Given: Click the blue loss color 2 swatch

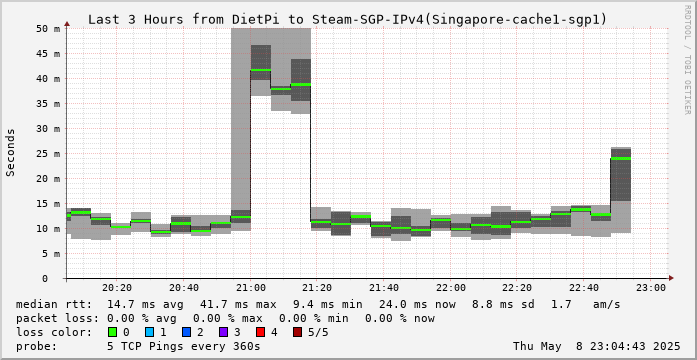Looking at the screenshot, I should pos(187,332).
